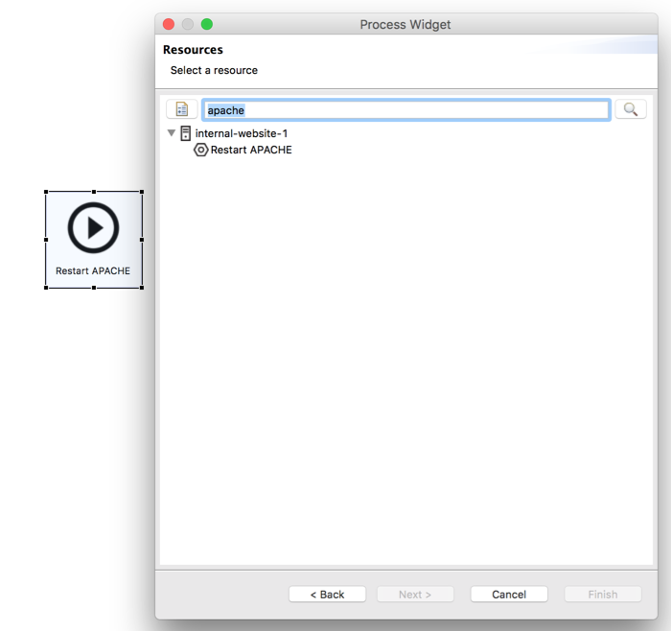
Task: Click the Next button
Action: pyautogui.click(x=414, y=595)
